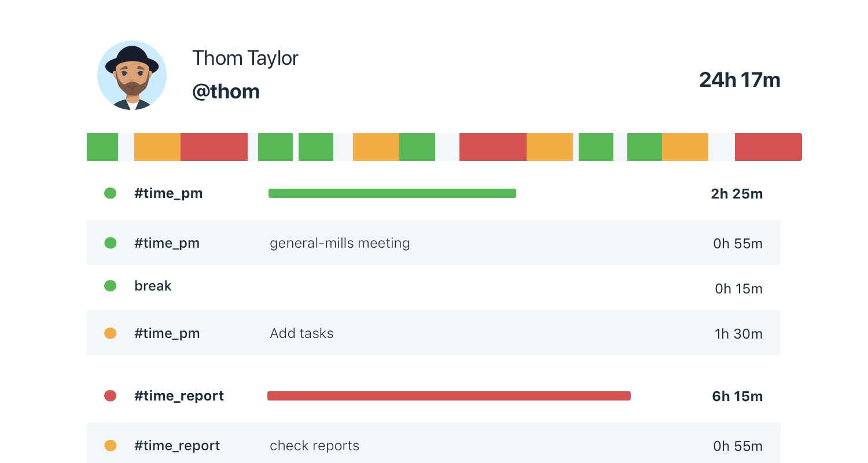Select the first green timeline segment
Viewport: 868px width, 463px height.
[102, 147]
